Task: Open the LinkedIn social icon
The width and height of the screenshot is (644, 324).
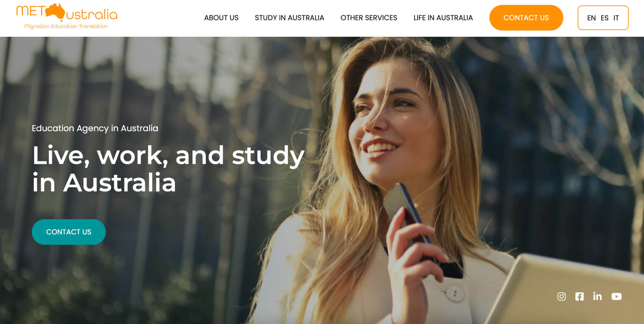Action: [597, 296]
